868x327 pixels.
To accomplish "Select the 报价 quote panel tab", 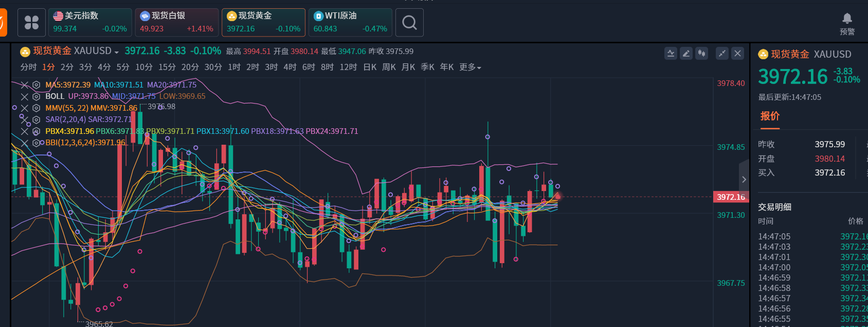I will point(770,116).
